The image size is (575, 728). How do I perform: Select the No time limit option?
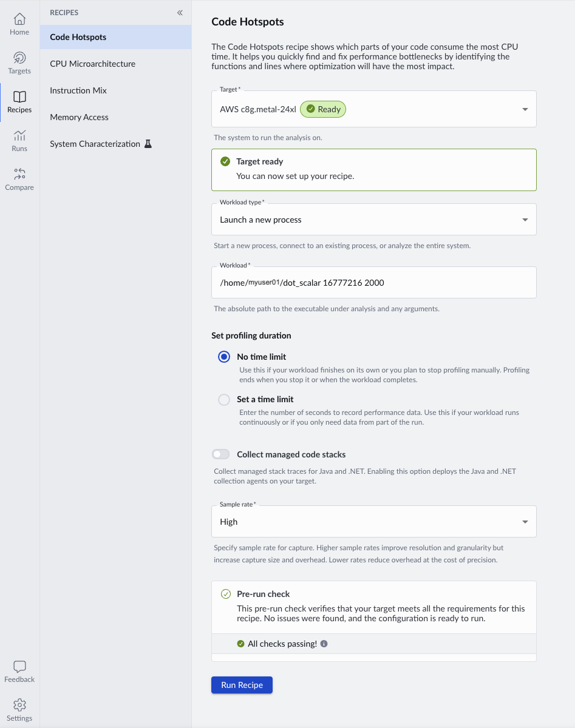(x=224, y=357)
